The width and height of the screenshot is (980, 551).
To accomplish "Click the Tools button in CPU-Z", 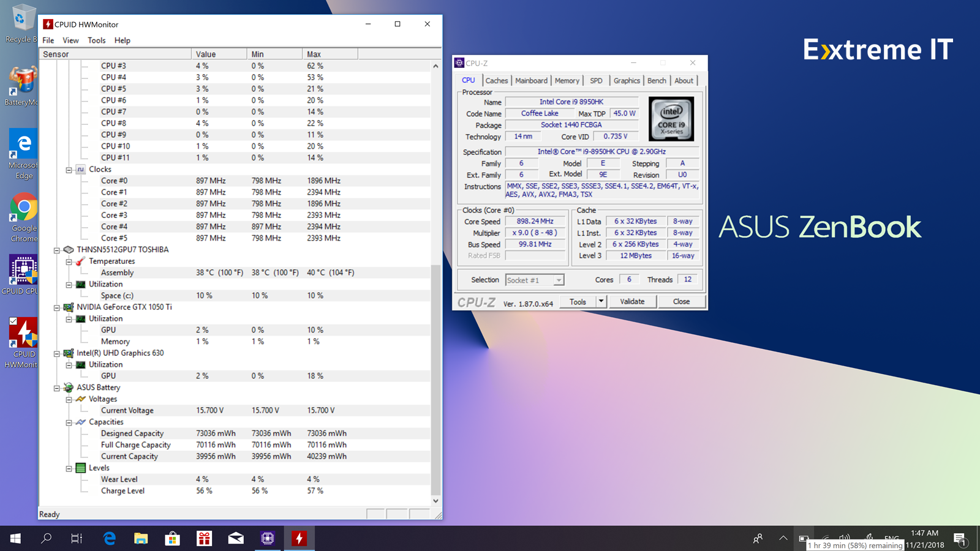I will click(578, 301).
